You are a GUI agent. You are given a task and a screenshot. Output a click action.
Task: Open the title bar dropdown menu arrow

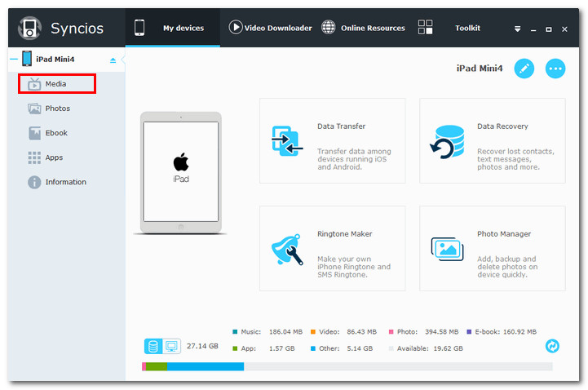[518, 29]
